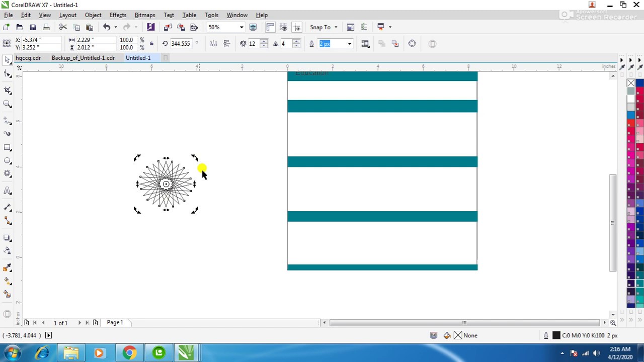
Task: Click the rotation angle field
Action: click(x=181, y=44)
